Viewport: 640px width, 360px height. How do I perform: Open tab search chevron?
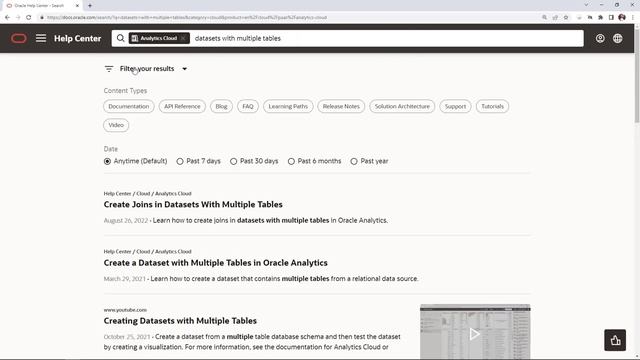(x=586, y=5)
